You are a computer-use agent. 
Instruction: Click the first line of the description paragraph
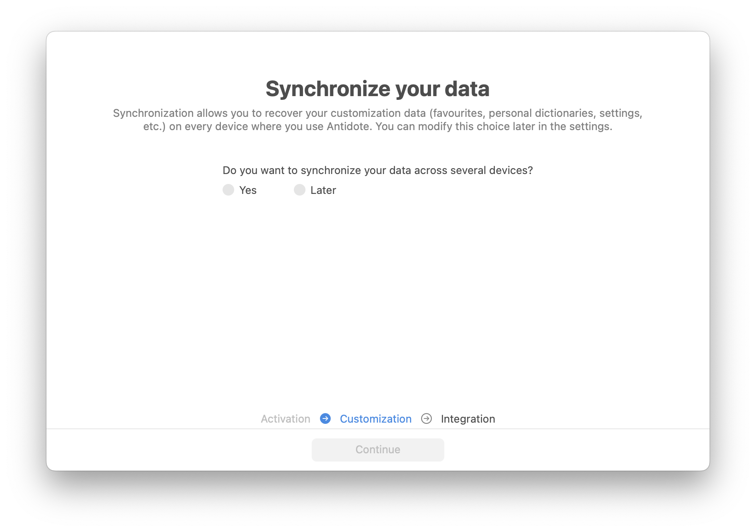coord(378,113)
